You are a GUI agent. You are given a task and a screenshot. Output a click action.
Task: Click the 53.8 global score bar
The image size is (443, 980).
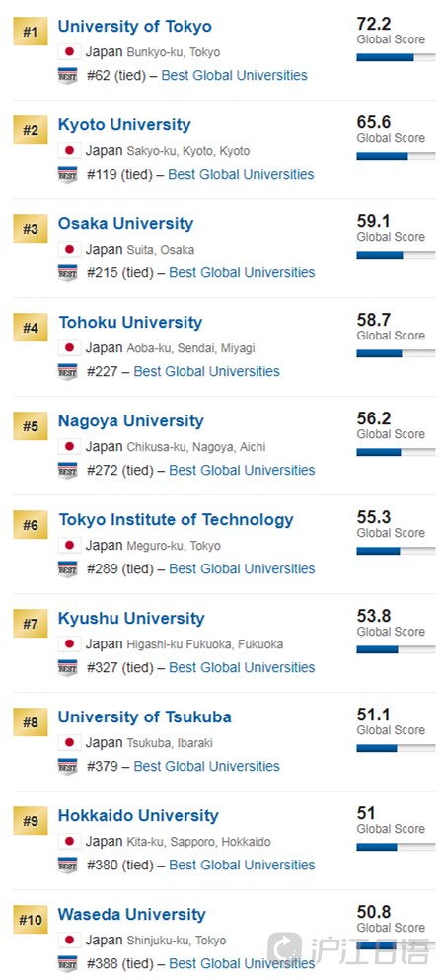coord(397,650)
